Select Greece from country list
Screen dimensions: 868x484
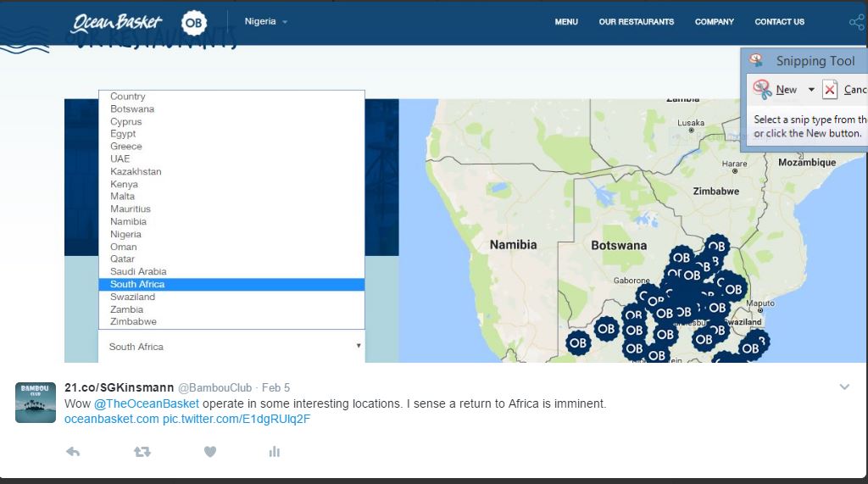coord(231,147)
